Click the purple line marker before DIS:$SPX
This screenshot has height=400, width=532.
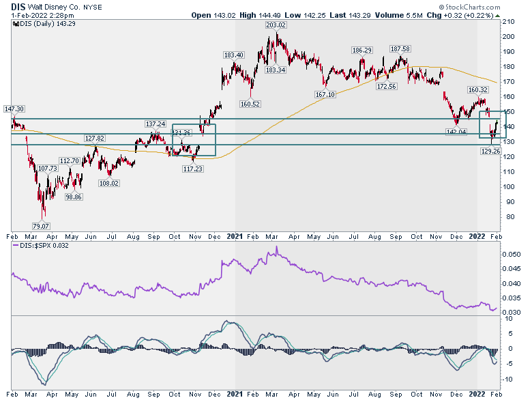coord(16,246)
